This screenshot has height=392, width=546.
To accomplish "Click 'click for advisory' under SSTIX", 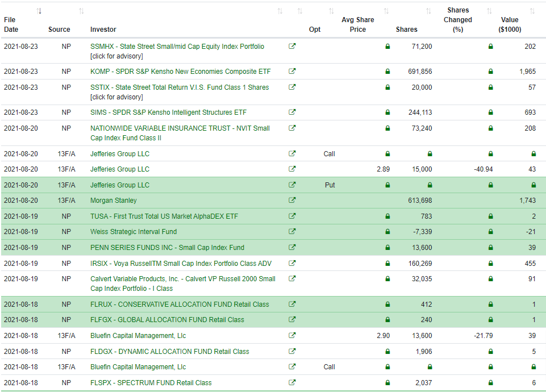I will (x=116, y=97).
